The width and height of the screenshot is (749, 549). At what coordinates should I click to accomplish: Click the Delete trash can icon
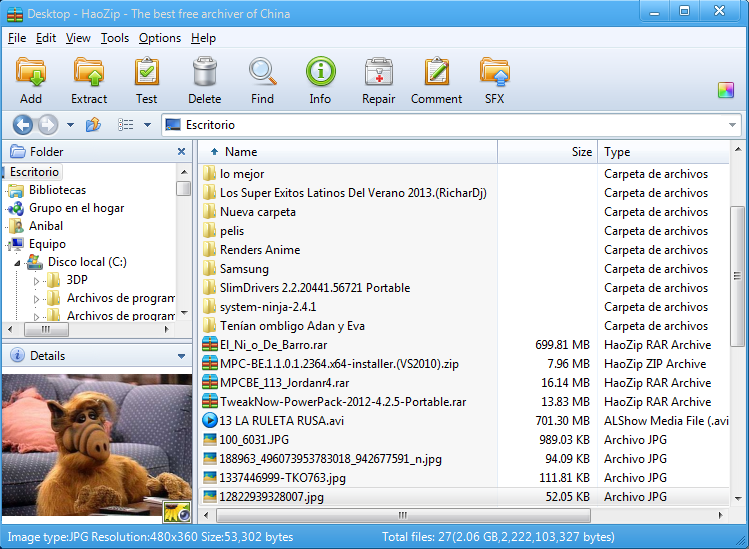204,72
